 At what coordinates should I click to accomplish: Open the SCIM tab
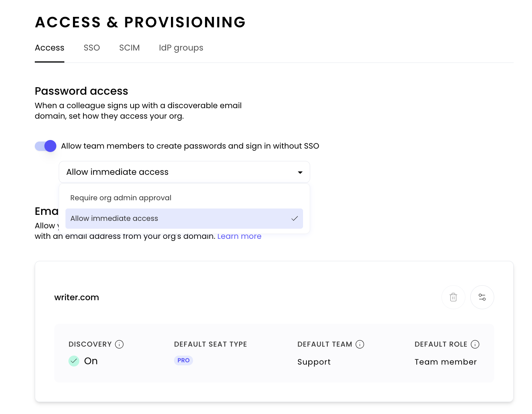pyautogui.click(x=129, y=48)
